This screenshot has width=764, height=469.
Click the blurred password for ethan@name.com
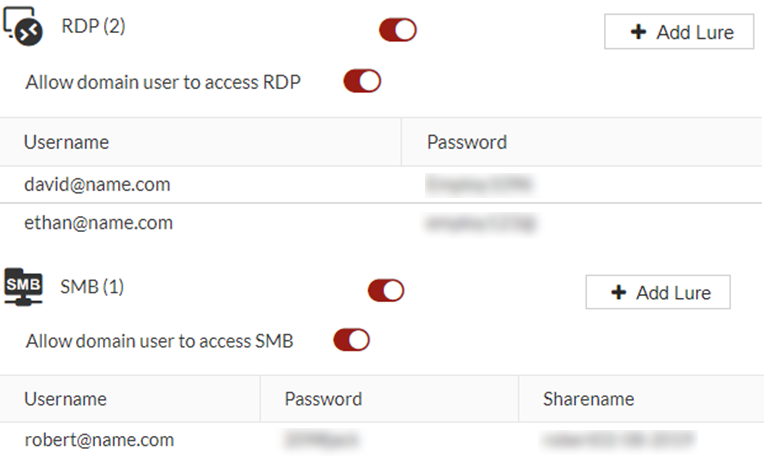click(480, 222)
